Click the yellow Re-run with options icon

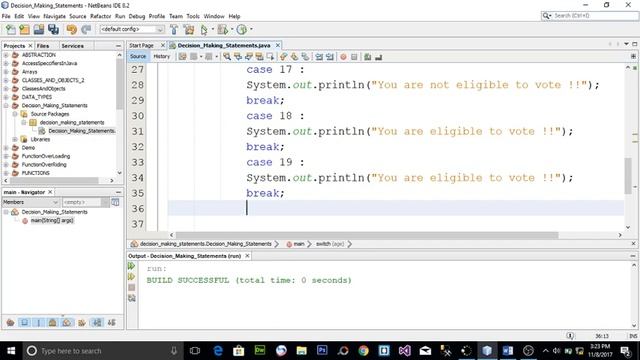(131, 277)
